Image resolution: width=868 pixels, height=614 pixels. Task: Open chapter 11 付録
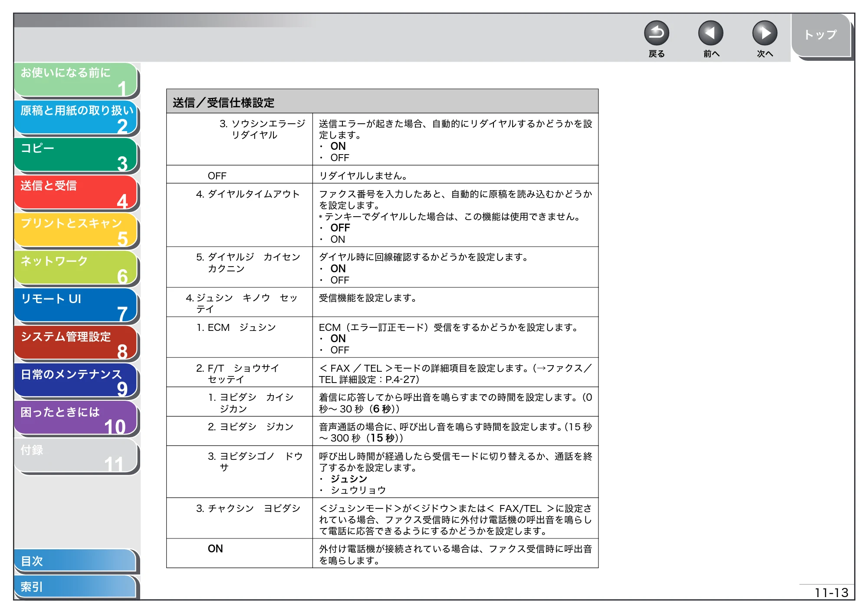coord(76,456)
